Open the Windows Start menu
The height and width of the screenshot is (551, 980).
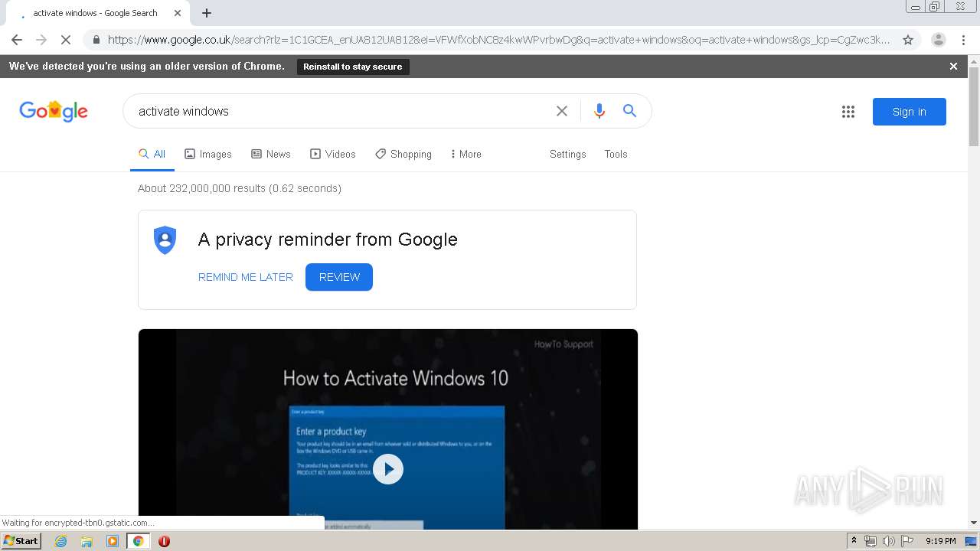click(21, 541)
